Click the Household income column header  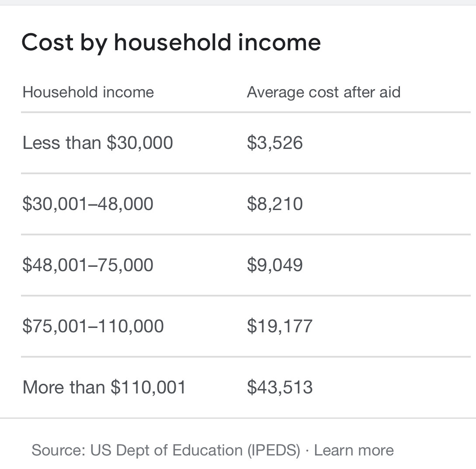[88, 92]
